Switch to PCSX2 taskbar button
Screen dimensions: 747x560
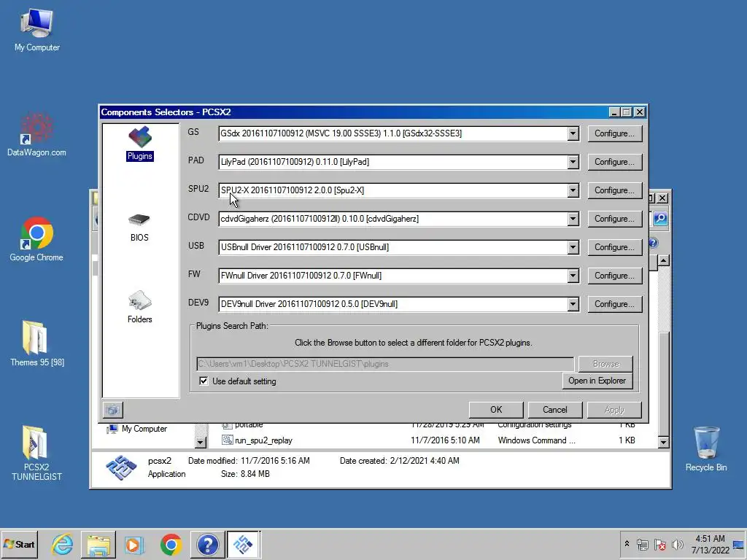[244, 544]
